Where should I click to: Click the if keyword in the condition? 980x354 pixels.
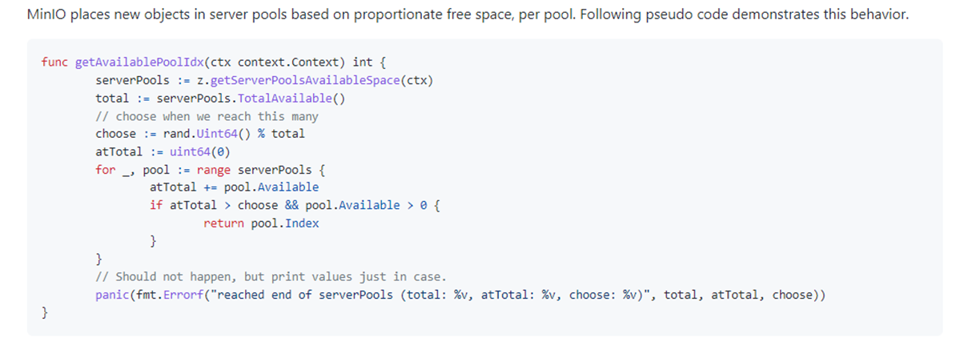156,205
